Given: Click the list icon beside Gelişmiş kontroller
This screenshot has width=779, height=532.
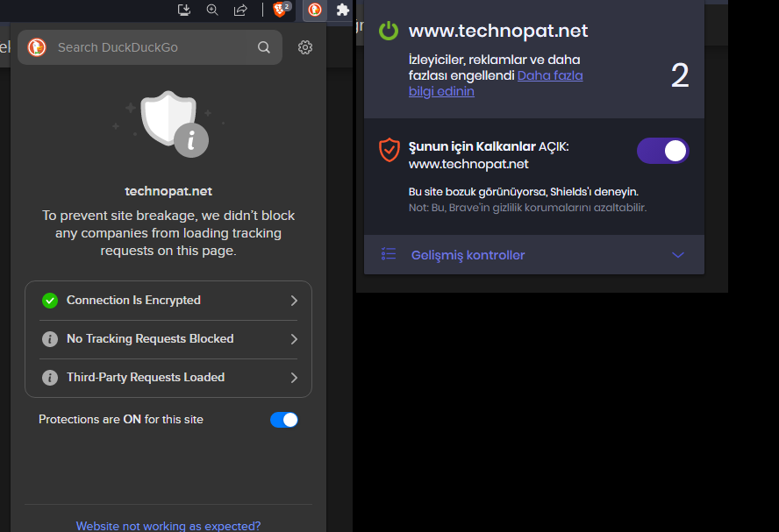Looking at the screenshot, I should [389, 254].
